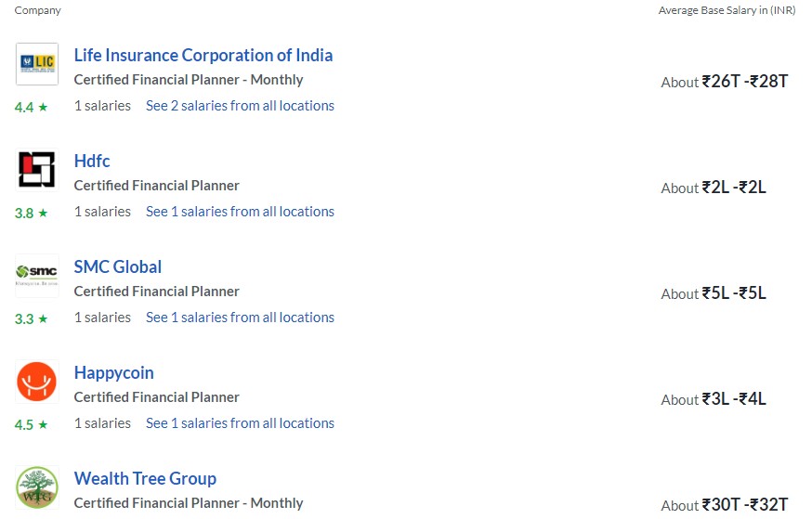This screenshot has width=812, height=519.
Task: Click the 4.5 star rating for Happycoin
Action: [31, 425]
